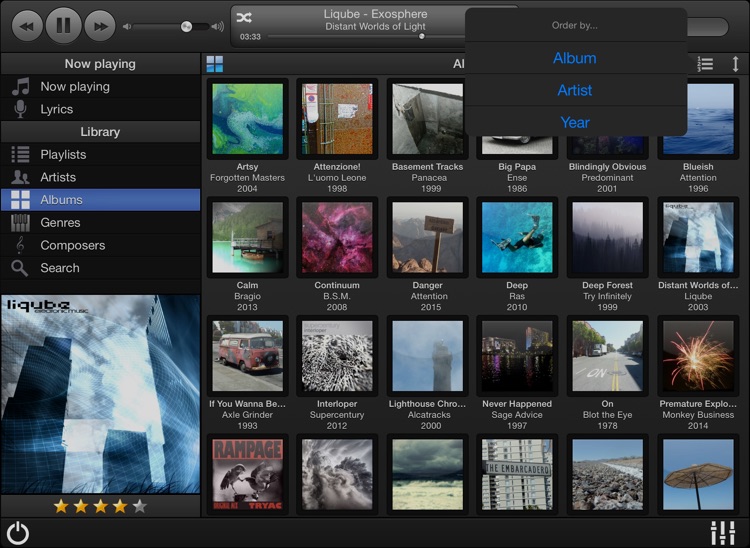Open Composers in the library

tap(100, 245)
